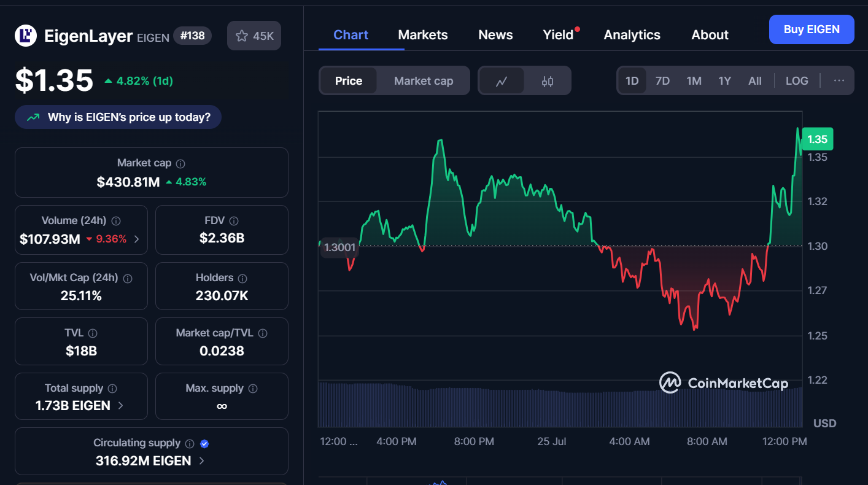Open the Analytics tab
The width and height of the screenshot is (868, 485).
coord(632,35)
